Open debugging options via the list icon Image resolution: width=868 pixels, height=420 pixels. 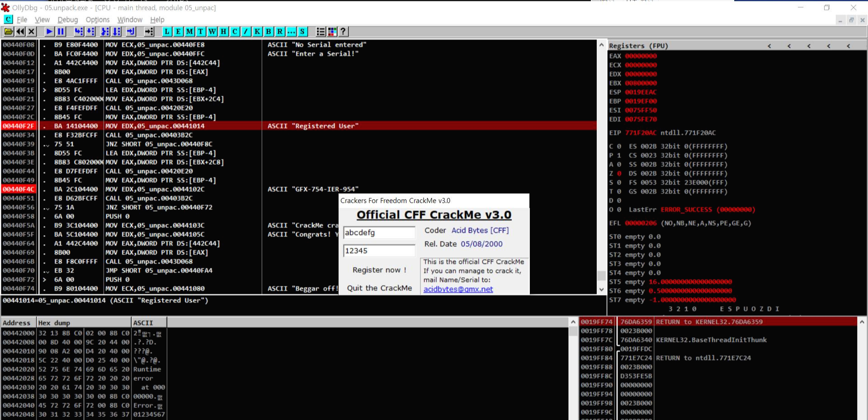[321, 32]
